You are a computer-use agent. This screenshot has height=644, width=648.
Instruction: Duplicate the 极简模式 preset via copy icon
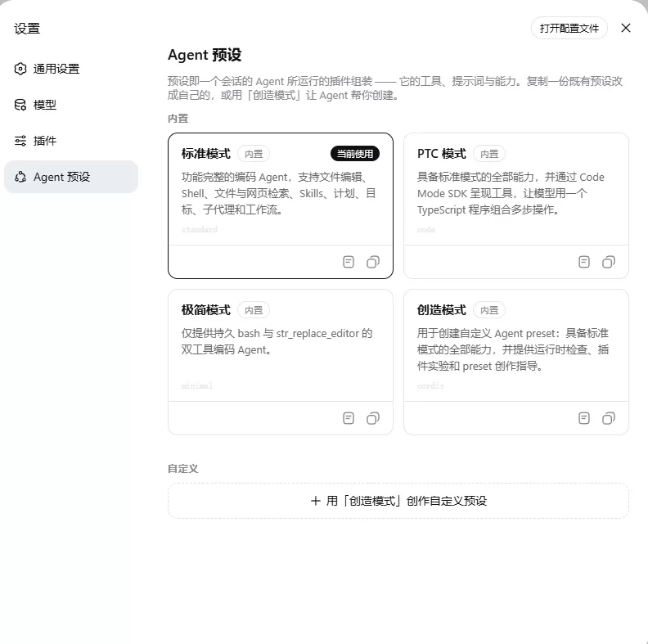pos(373,418)
